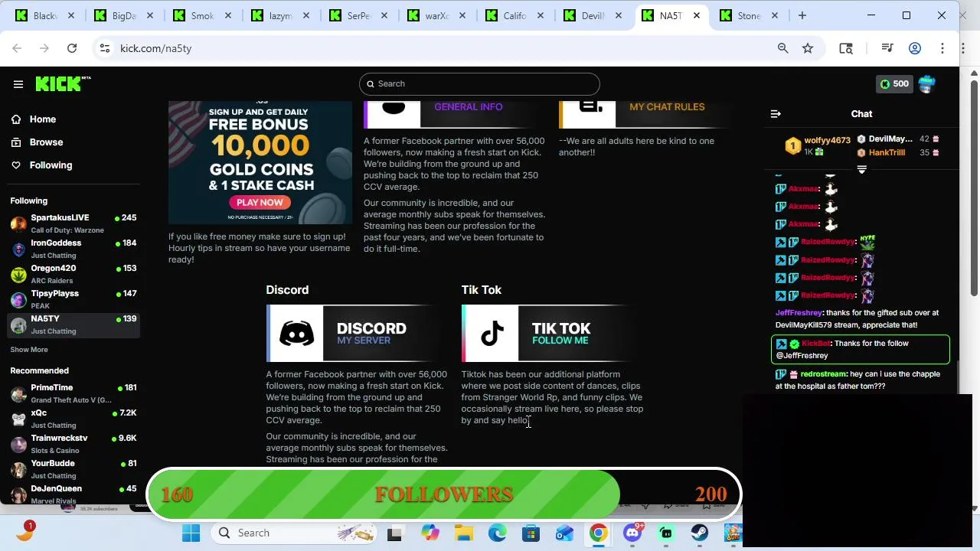
Task: Switch to the Califo browser tab
Action: 514,15
